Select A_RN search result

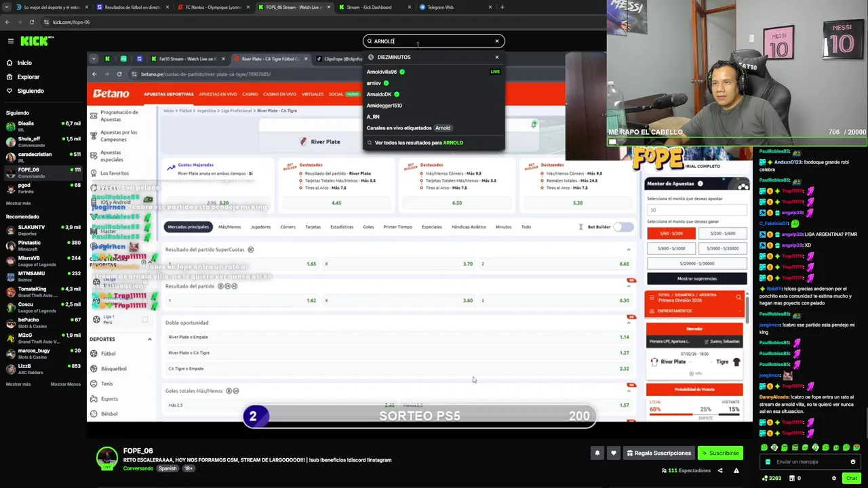point(434,117)
